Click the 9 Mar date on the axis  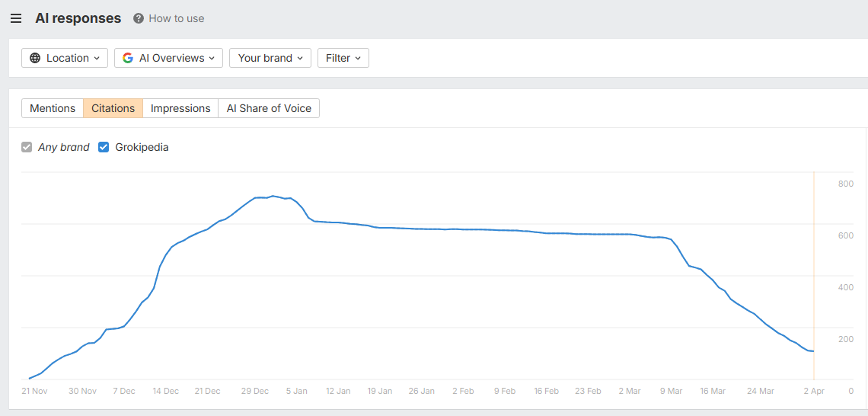[671, 391]
